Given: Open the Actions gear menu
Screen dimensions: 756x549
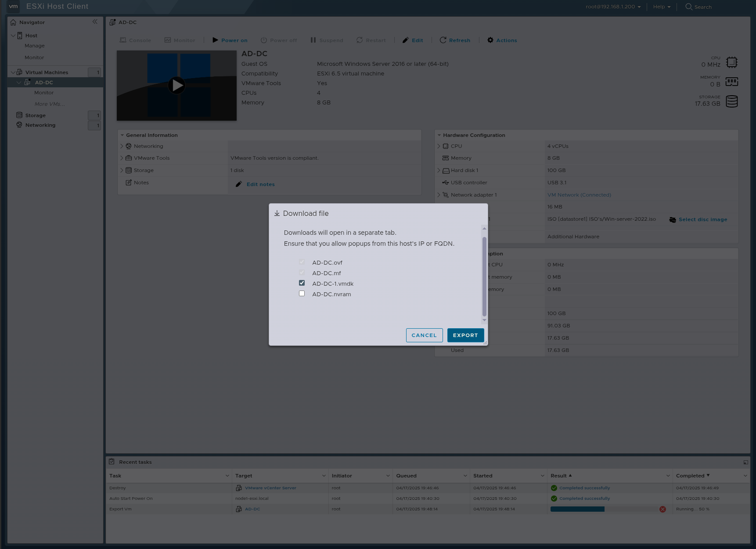Looking at the screenshot, I should coord(490,40).
